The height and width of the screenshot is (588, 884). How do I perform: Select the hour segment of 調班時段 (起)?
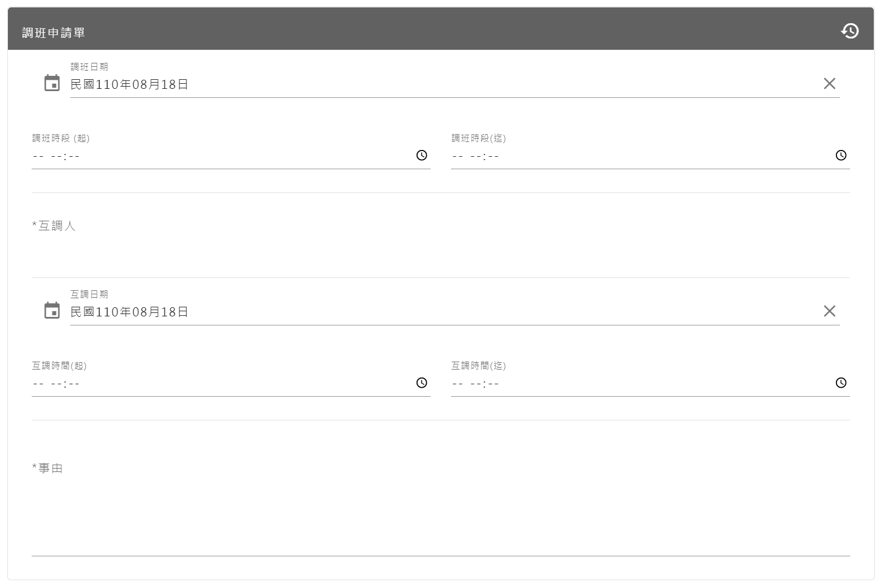point(55,157)
